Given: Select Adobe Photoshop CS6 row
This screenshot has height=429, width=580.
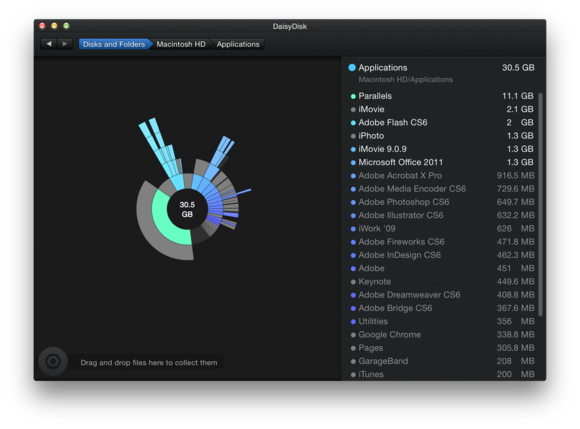Looking at the screenshot, I should 442,202.
